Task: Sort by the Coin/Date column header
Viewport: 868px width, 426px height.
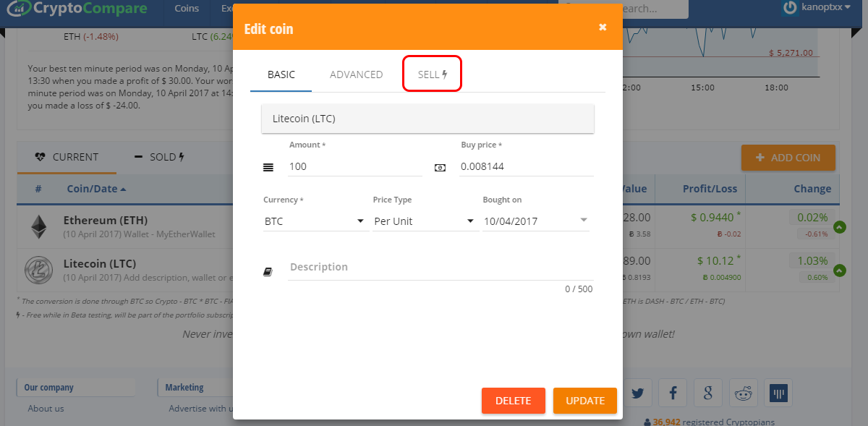Action: coord(96,189)
